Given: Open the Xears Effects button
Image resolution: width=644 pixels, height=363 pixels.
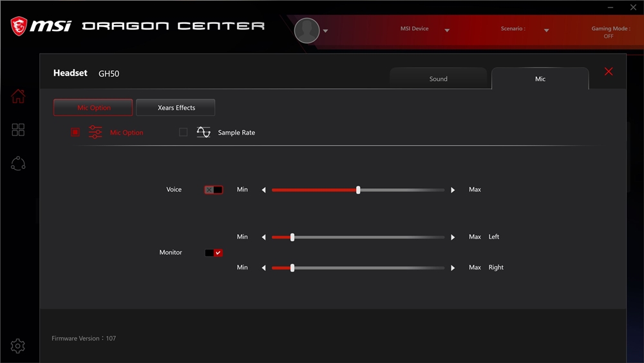Looking at the screenshot, I should click(175, 107).
